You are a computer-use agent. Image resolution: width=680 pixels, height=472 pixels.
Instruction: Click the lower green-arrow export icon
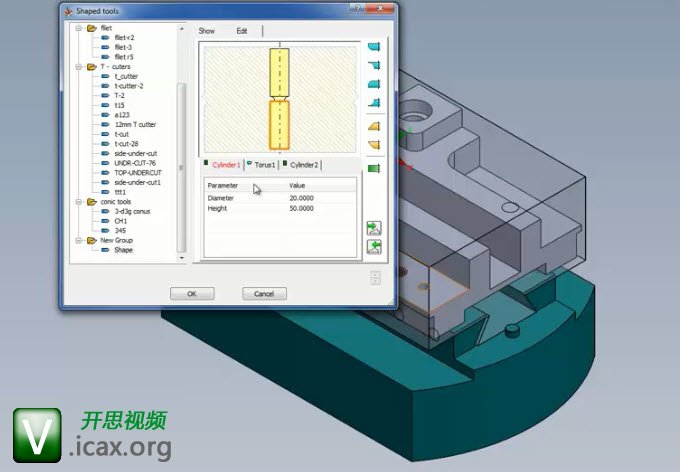[x=374, y=247]
